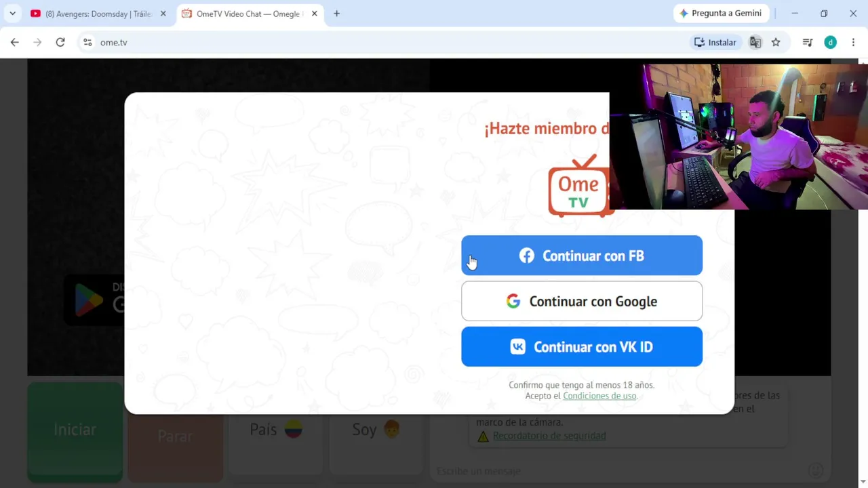Select the OmeTV Video Chat tab
This screenshot has width=868, height=488.
click(x=248, y=14)
